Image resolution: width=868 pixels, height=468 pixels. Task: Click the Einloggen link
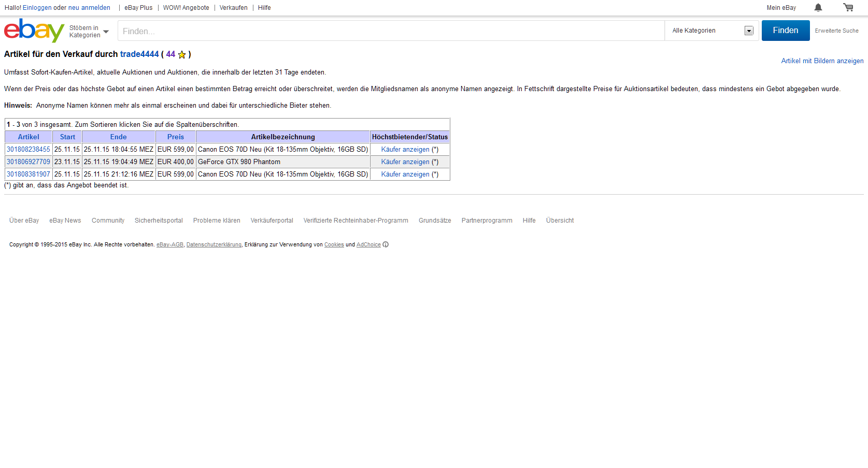(37, 8)
